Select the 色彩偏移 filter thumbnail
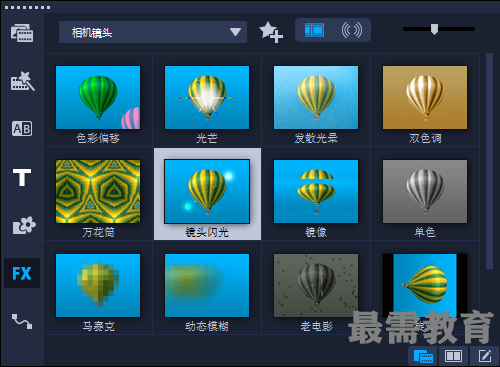The width and height of the screenshot is (500, 367). click(98, 97)
